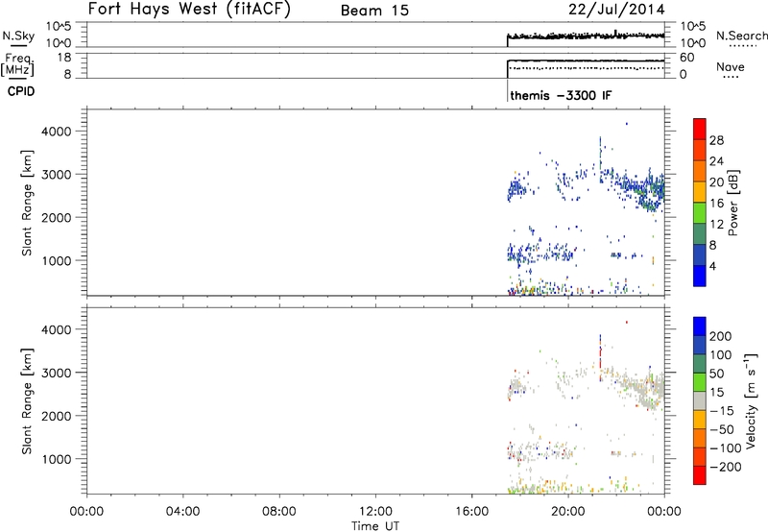This screenshot has width=768, height=532.
Task: Click the "16:00" time tick label
Action: (471, 512)
